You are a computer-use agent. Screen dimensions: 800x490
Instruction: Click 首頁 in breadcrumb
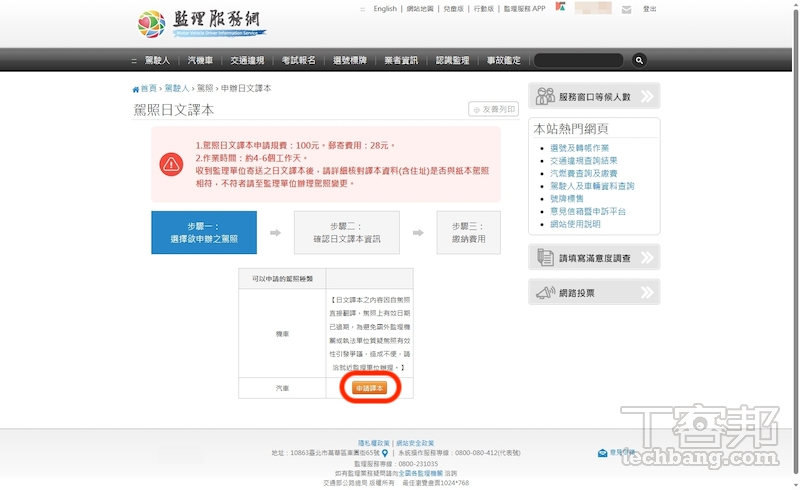click(x=148, y=89)
